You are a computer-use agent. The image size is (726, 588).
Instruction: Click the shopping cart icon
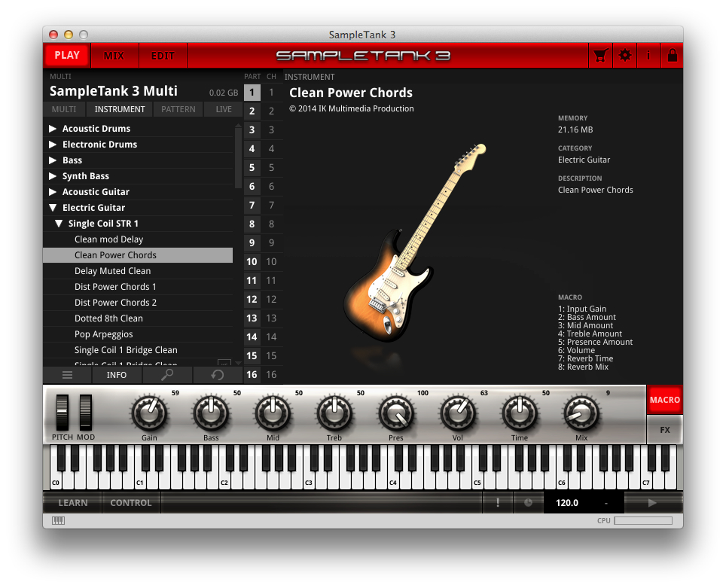pos(600,55)
